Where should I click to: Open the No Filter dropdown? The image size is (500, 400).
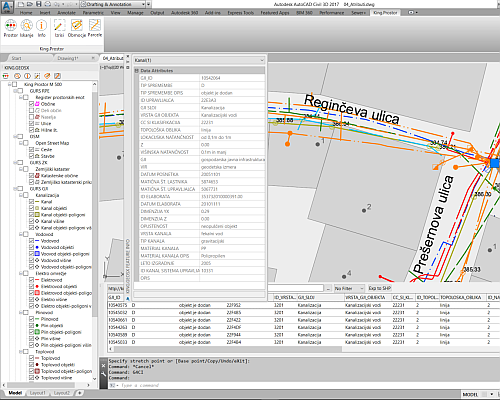[349, 288]
